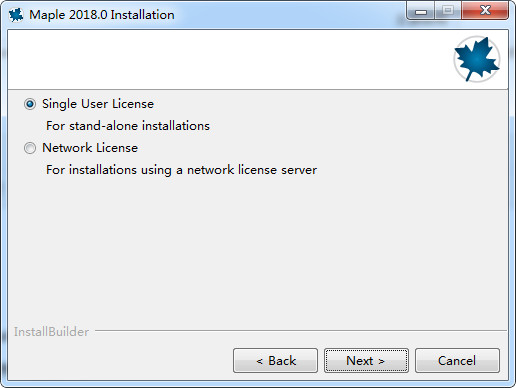Click the large Maple leaf logo in the header

pyautogui.click(x=477, y=59)
